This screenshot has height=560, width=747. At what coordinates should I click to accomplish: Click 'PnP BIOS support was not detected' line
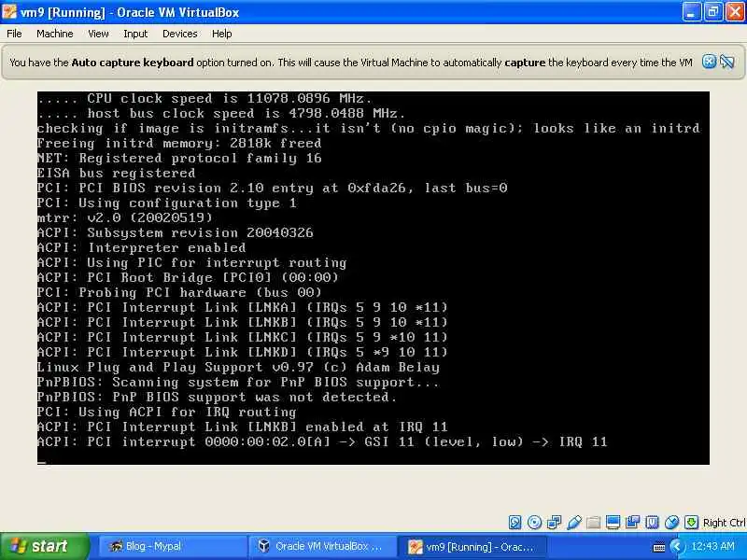[218, 398]
